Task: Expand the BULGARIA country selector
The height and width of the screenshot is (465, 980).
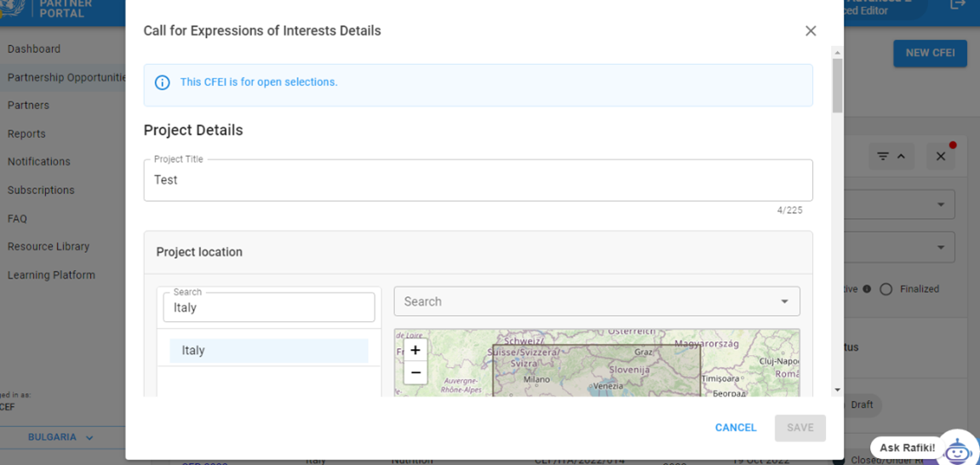Action: pos(60,438)
